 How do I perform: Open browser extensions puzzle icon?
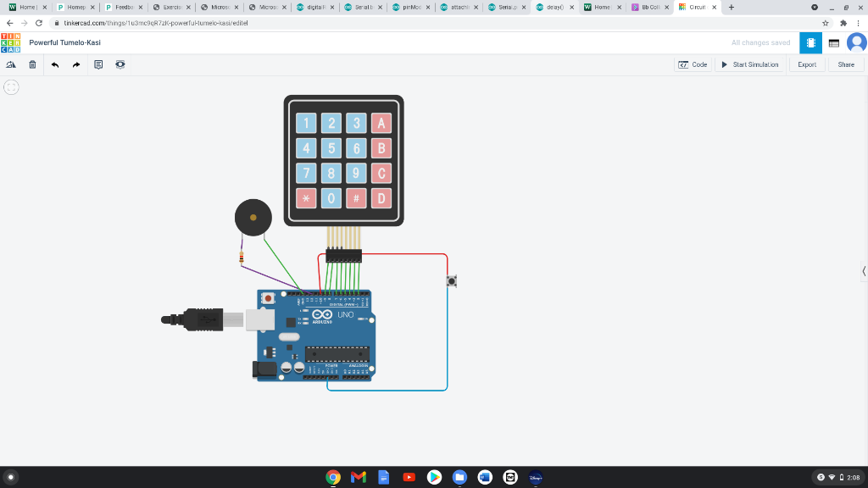coord(843,23)
